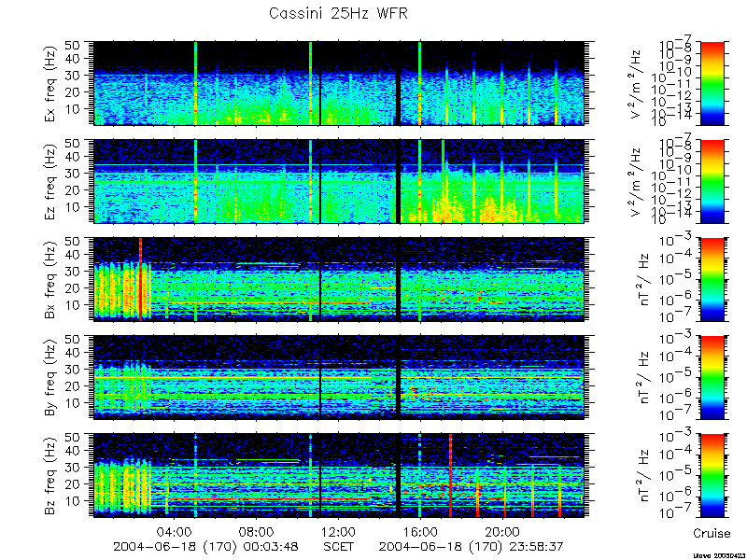Click the end timestamp "2004-06-18 (170) 23:58:37"
The height and width of the screenshot is (560, 747).
(471, 546)
